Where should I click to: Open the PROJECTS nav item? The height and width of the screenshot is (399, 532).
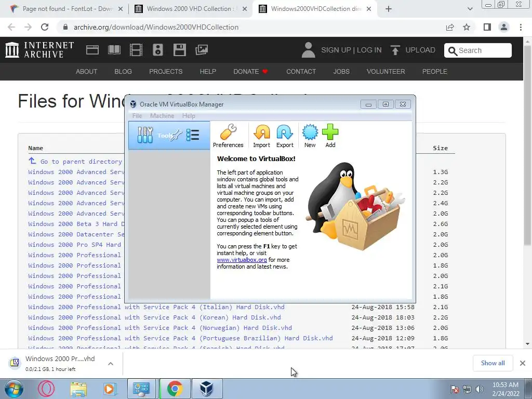tap(166, 72)
